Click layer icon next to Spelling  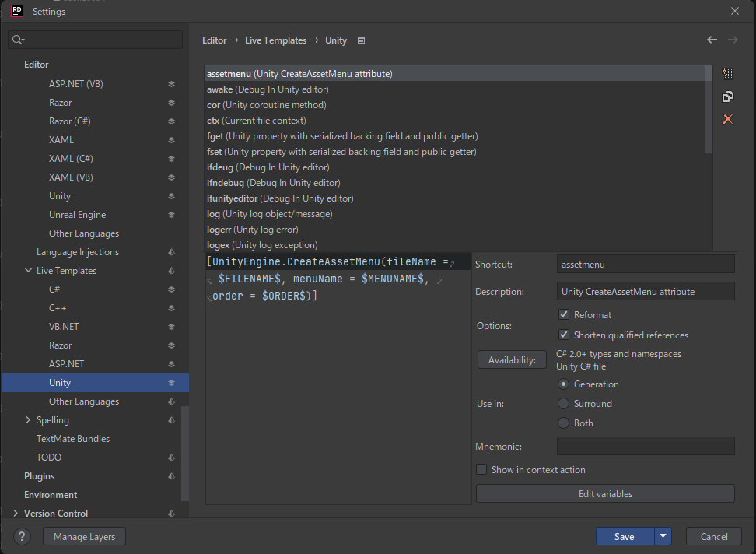pyautogui.click(x=171, y=420)
